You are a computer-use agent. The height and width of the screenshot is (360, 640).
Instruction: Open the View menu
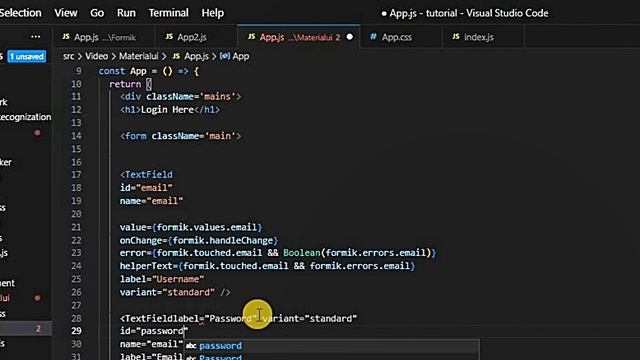(66, 13)
